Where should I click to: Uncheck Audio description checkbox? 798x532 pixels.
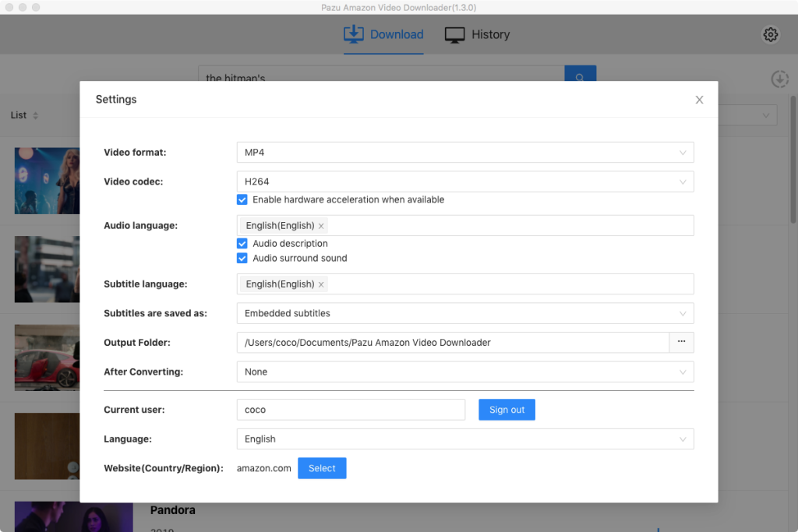[x=242, y=244]
